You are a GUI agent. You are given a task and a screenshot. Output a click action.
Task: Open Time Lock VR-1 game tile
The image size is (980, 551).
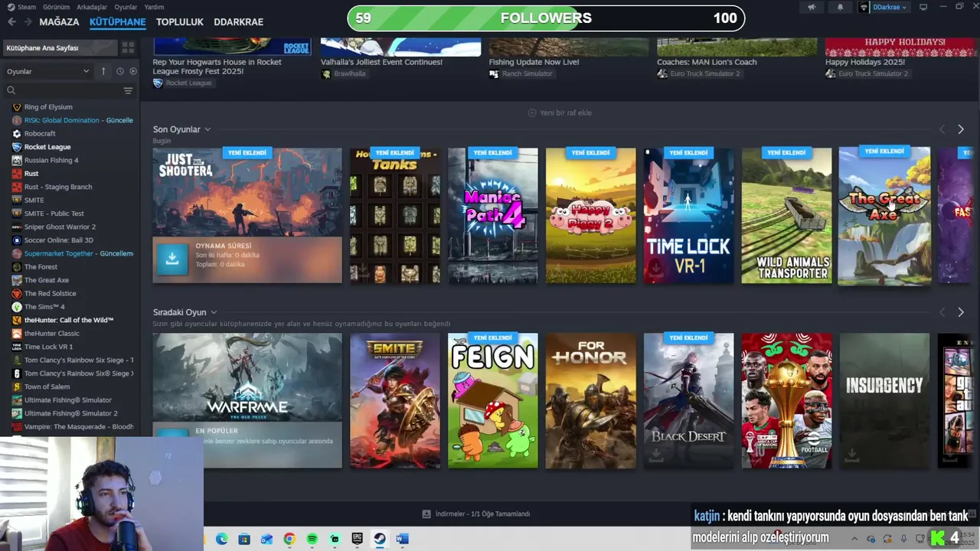[x=688, y=215]
